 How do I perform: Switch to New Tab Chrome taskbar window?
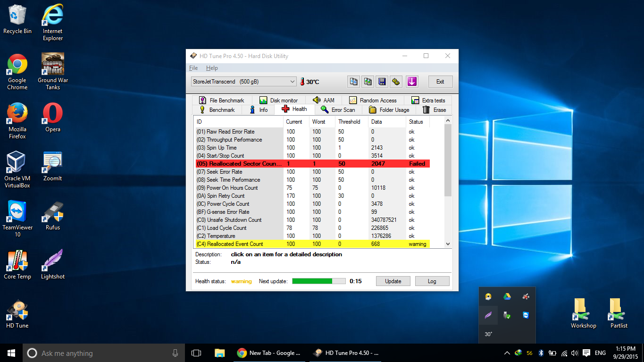pos(269,353)
